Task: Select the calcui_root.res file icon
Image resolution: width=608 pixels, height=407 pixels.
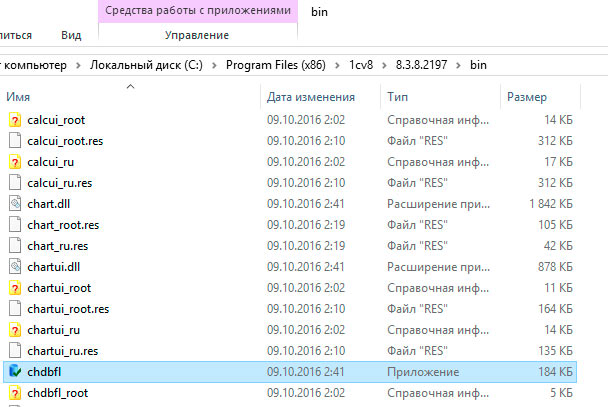Action: pos(15,141)
